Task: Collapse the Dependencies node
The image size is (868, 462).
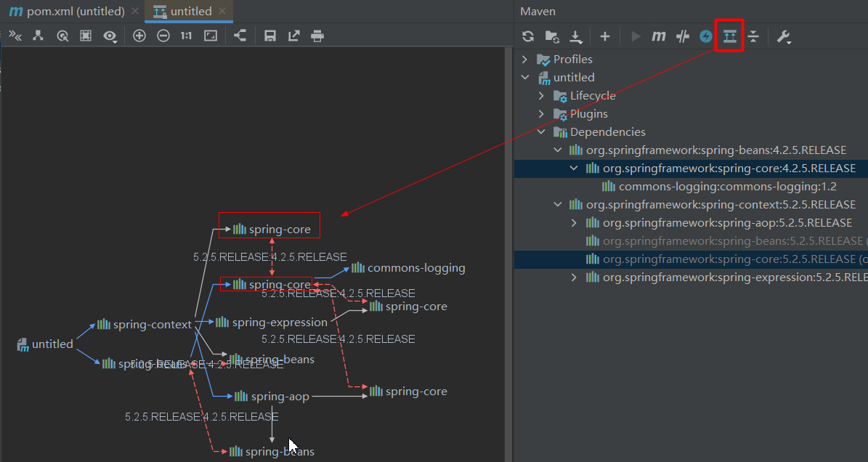Action: tap(541, 132)
